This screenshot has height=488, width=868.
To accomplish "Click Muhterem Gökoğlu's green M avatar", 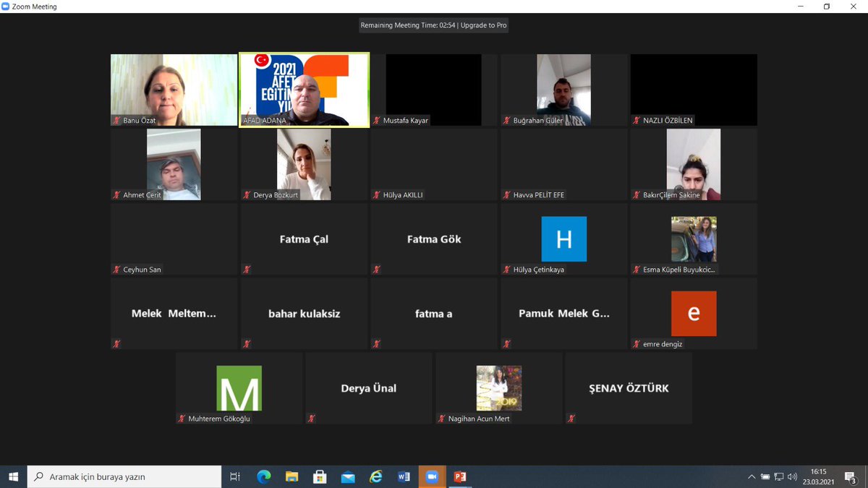I will point(239,388).
